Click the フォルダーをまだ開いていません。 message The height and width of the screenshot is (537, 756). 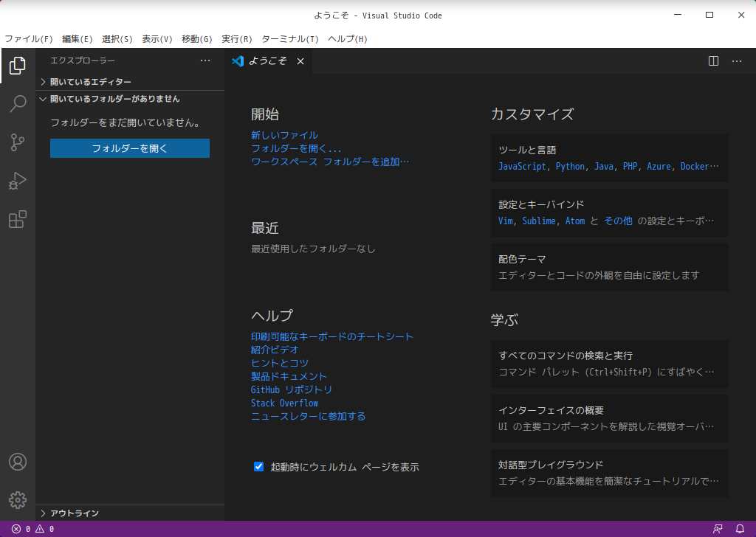tap(126, 122)
